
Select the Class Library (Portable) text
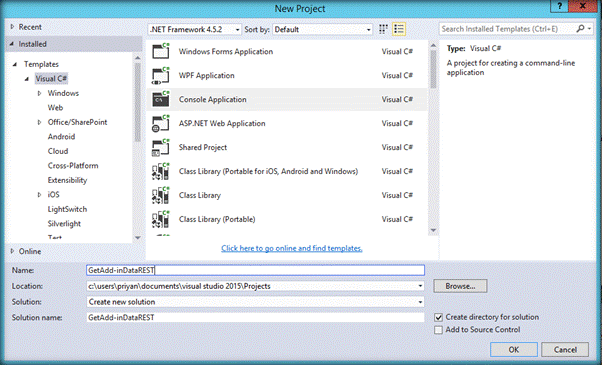[217, 220]
